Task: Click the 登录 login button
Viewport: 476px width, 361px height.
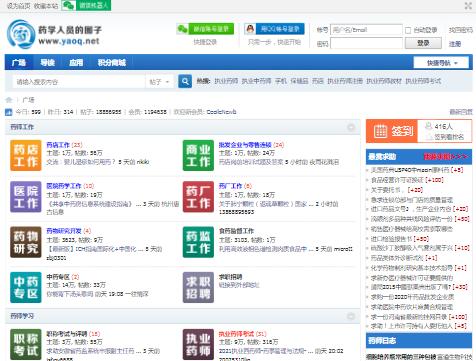Action: (x=423, y=43)
